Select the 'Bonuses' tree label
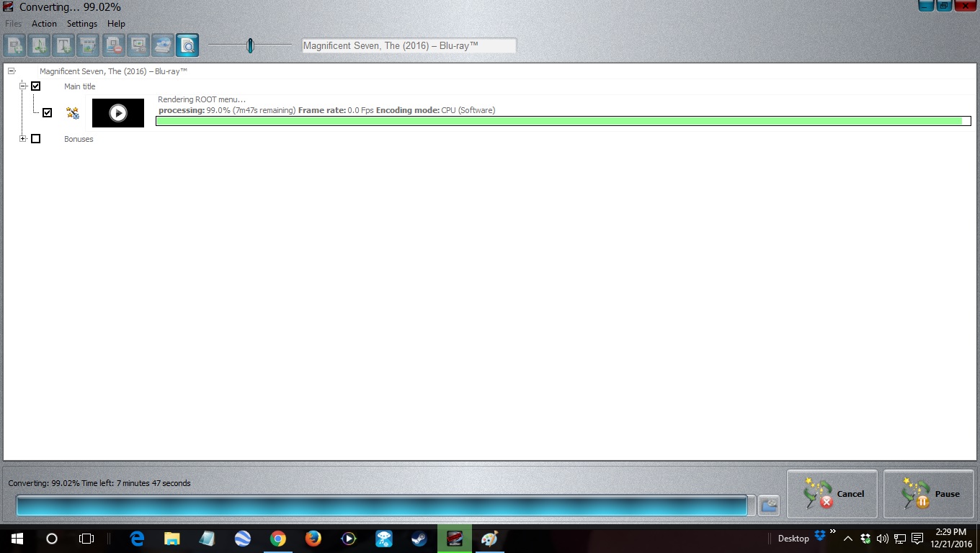This screenshot has width=980, height=553. 79,139
